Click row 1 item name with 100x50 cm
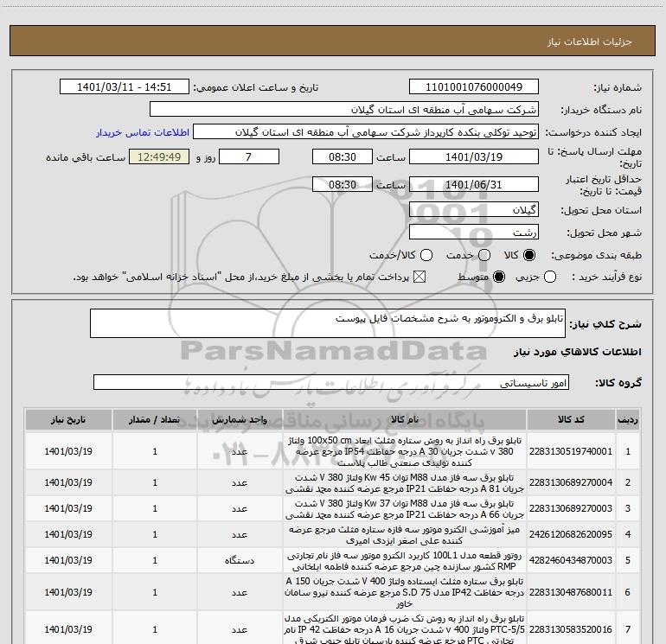666x644 pixels. (x=405, y=451)
